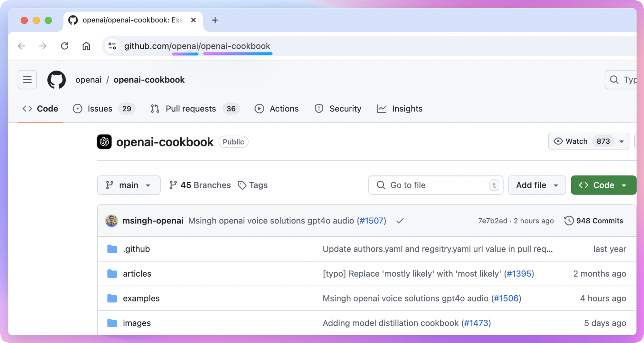Image resolution: width=644 pixels, height=343 pixels.
Task: Open the hamburger navigation menu
Action: 27,80
